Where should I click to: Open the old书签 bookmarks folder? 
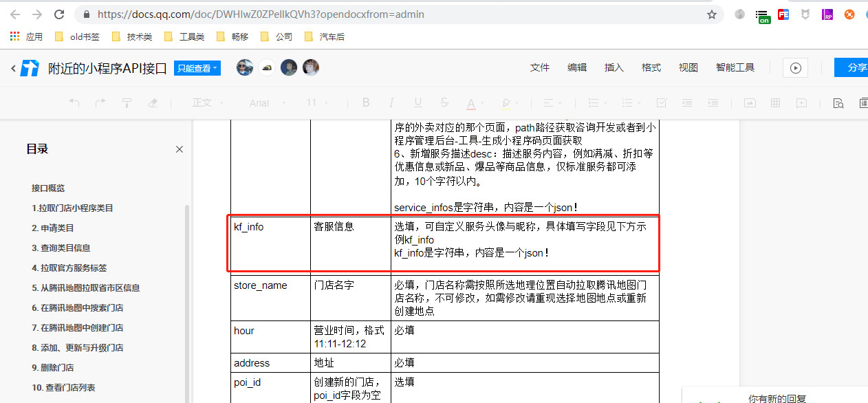[77, 36]
